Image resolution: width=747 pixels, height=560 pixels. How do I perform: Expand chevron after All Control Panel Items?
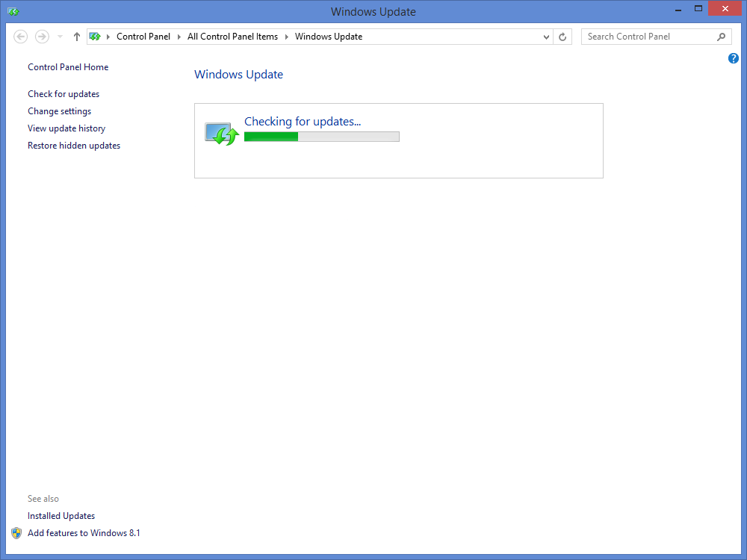(286, 37)
